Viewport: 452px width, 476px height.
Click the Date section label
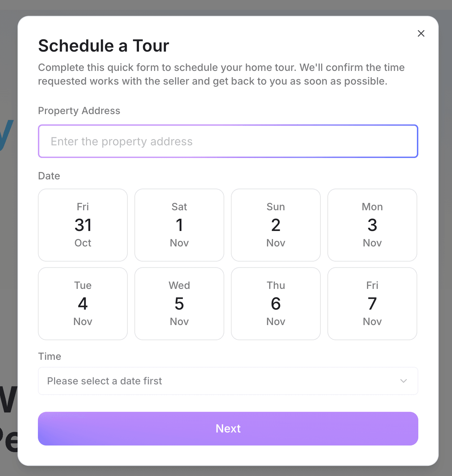(x=49, y=176)
